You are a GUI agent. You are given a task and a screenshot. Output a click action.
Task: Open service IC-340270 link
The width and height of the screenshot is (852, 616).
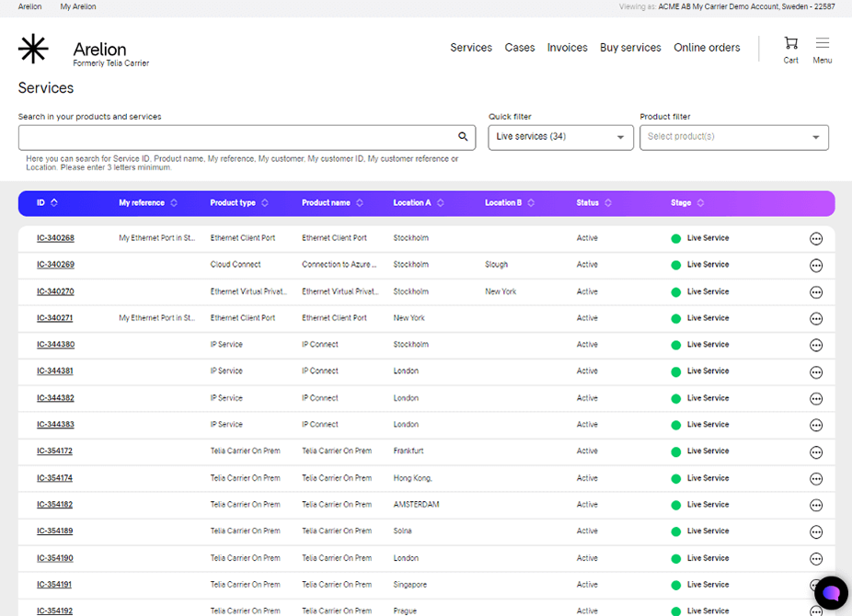[55, 292]
